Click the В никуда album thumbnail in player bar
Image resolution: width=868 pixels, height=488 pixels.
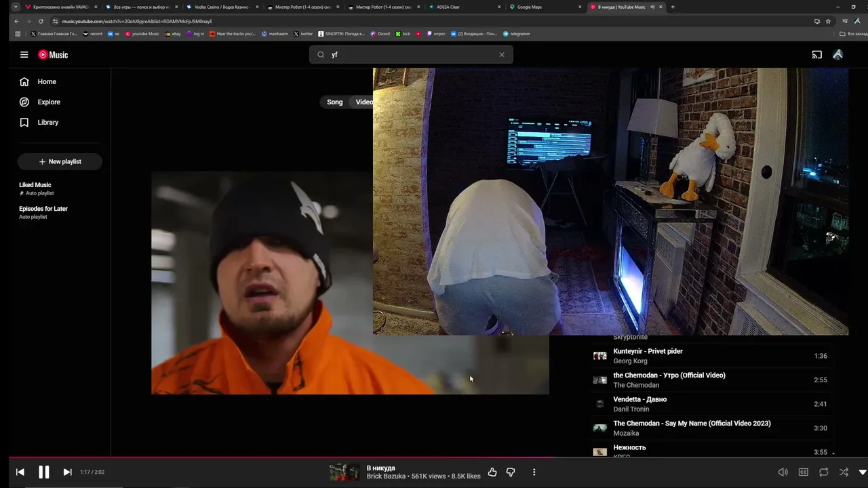click(344, 472)
